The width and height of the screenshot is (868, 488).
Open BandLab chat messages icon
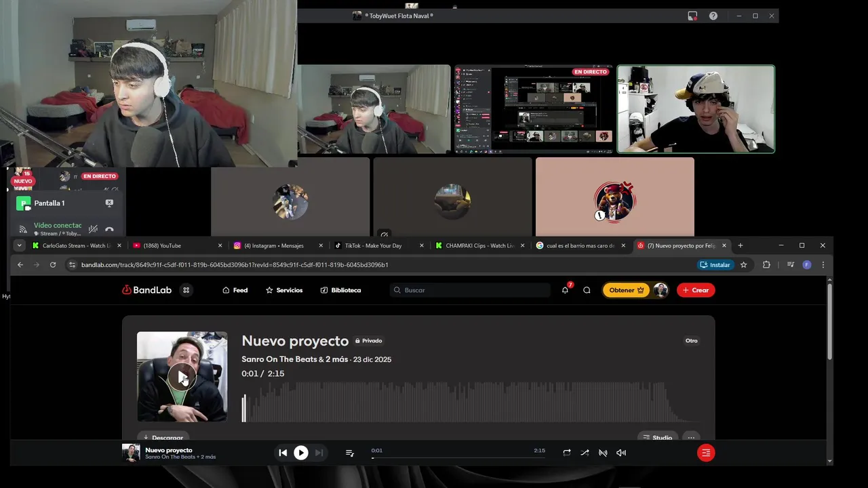pyautogui.click(x=587, y=290)
